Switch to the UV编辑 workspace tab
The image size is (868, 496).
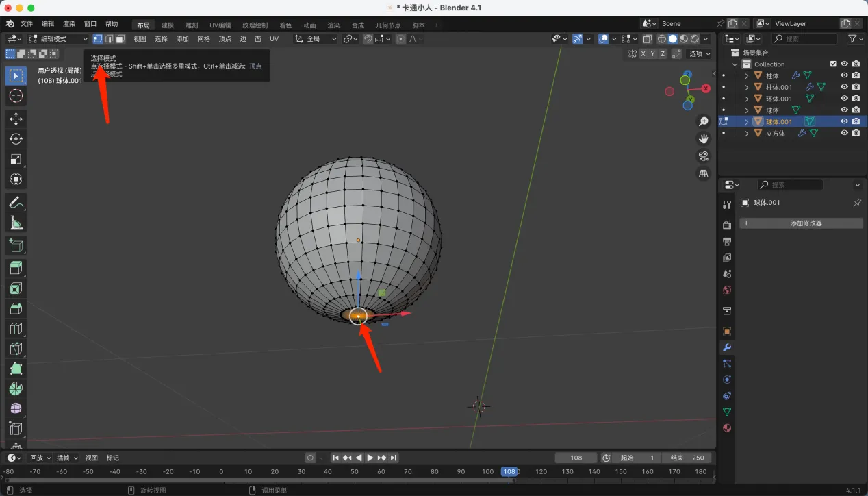(220, 25)
